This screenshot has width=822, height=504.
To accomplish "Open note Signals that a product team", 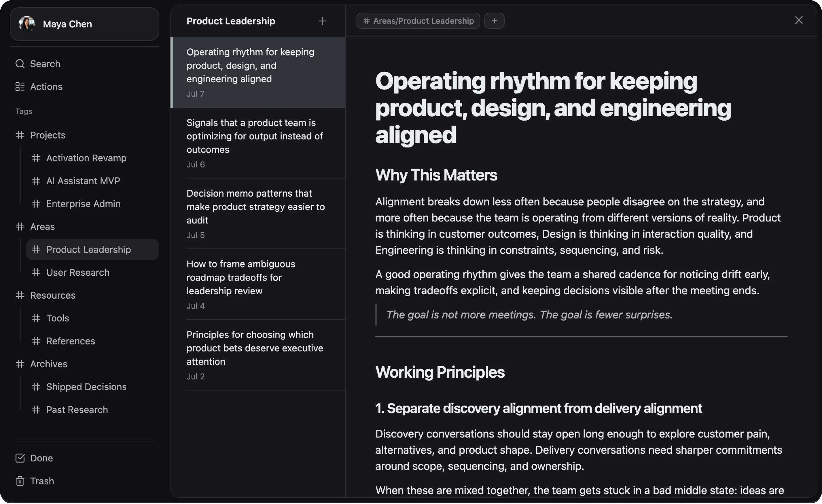I will pyautogui.click(x=258, y=143).
